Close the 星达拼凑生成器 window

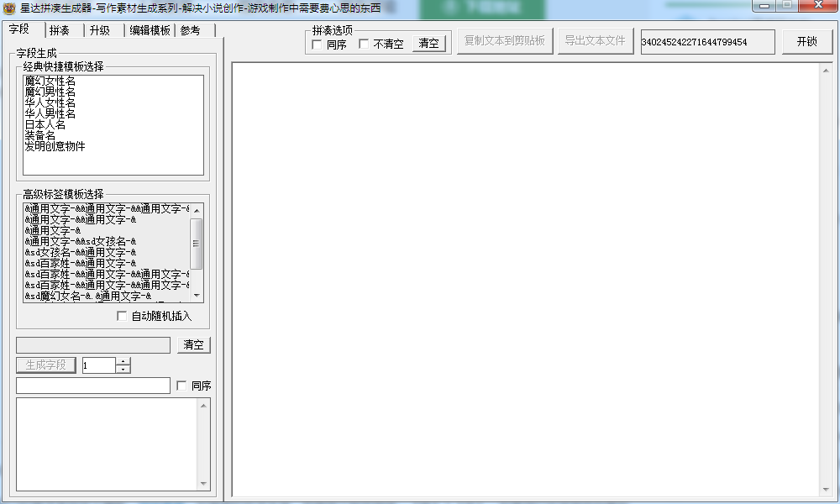818,6
